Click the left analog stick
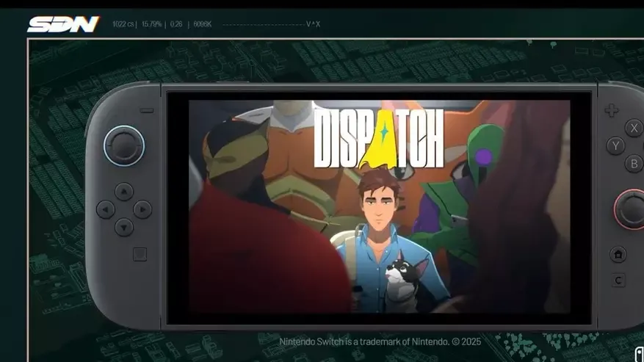 click(x=123, y=146)
